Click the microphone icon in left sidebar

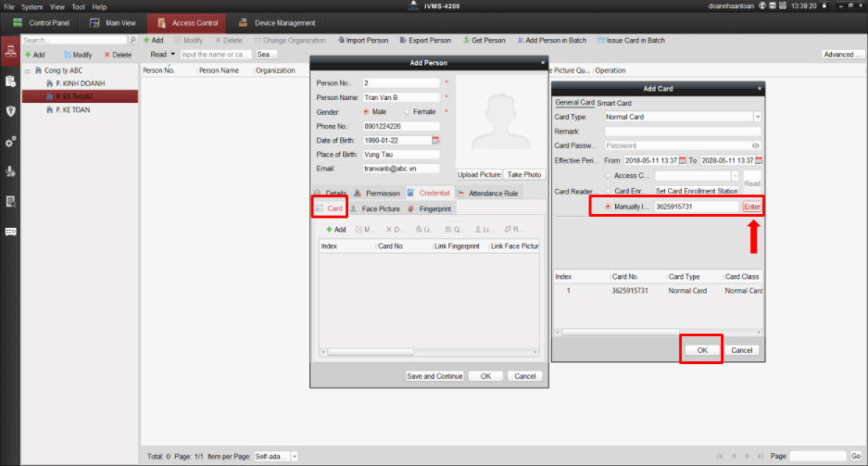click(x=10, y=170)
